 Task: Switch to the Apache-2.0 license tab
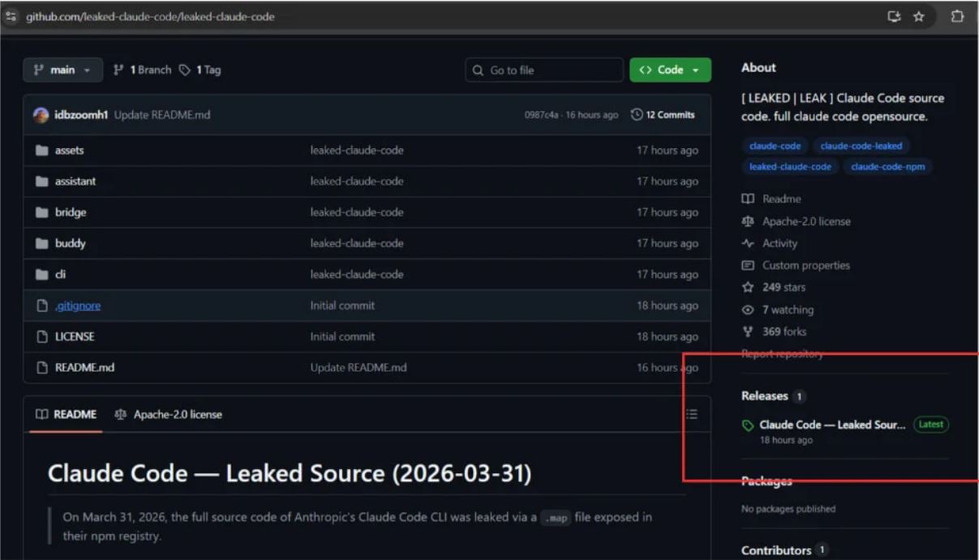[x=168, y=415]
